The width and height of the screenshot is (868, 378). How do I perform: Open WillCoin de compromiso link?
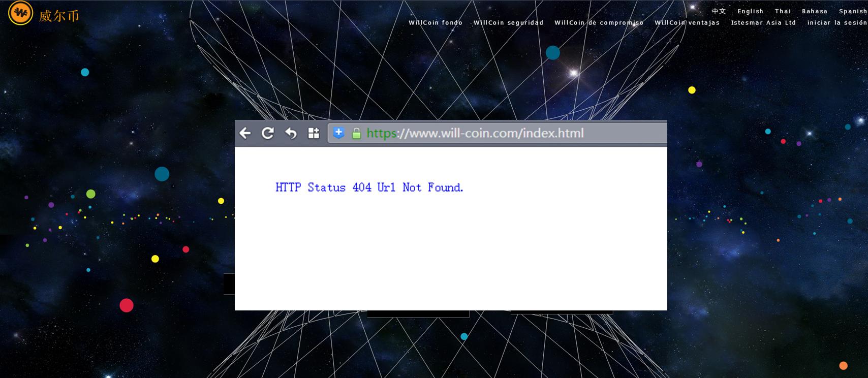click(x=599, y=23)
